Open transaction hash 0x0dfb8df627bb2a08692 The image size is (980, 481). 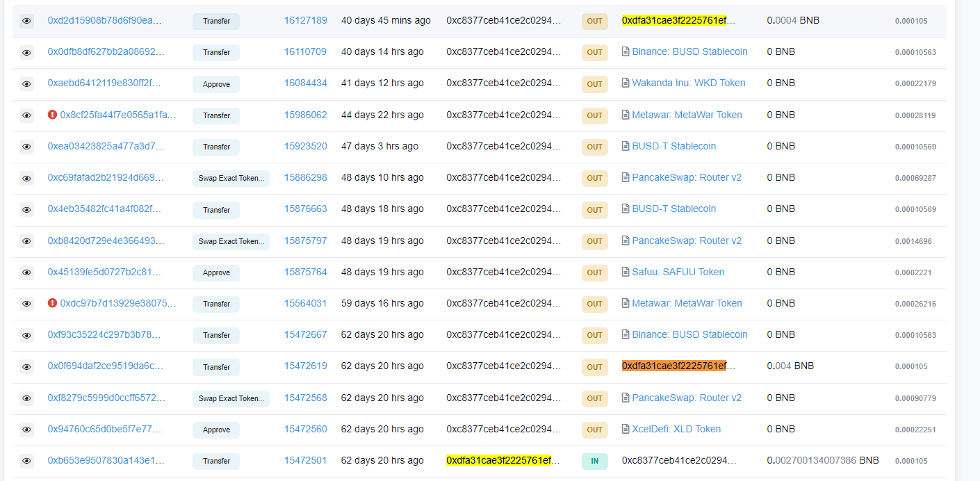pos(106,51)
